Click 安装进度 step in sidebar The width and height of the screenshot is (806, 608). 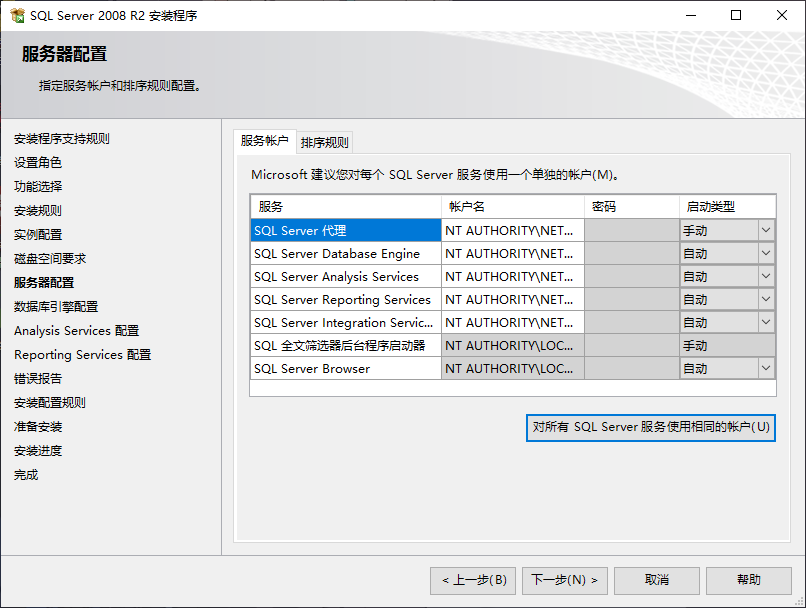pyautogui.click(x=38, y=451)
